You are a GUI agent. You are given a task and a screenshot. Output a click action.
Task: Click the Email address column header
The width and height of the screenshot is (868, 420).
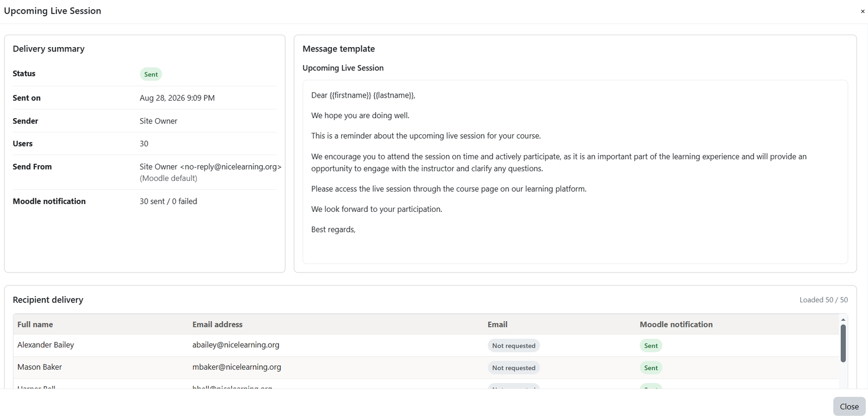coord(218,325)
